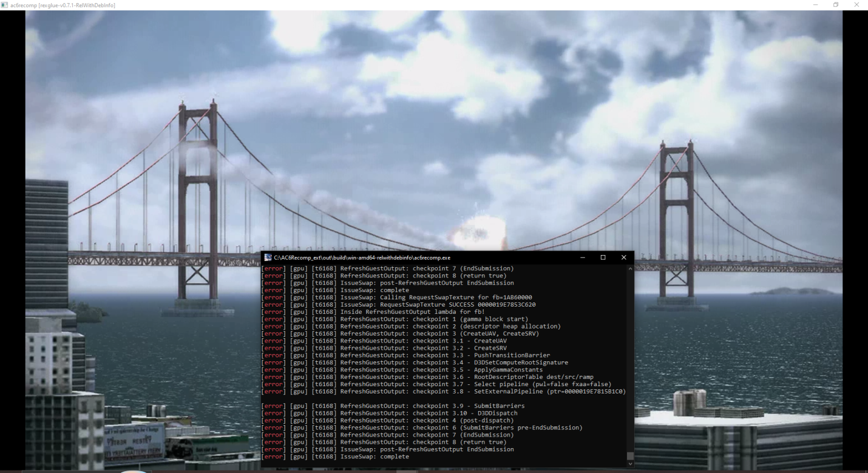Click the 'checkpoint 1 (gamma block start)' line
The image size is (868, 473).
click(395, 319)
